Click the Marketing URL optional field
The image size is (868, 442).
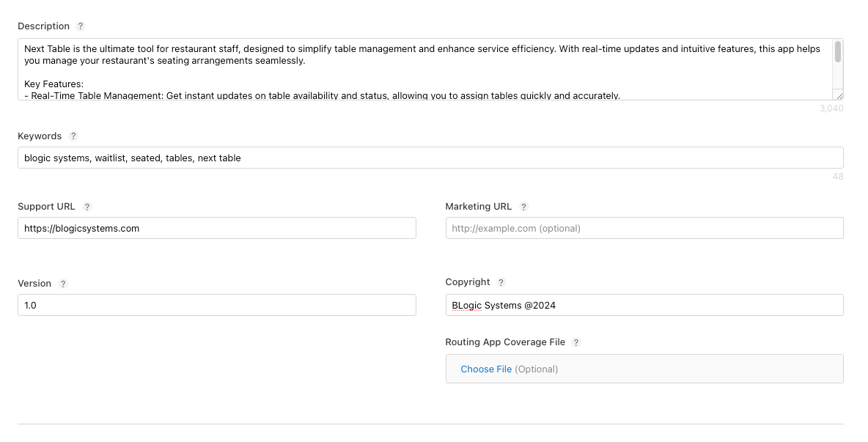click(x=644, y=228)
